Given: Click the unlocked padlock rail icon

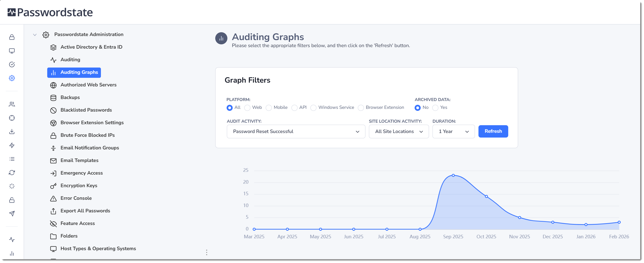Looking at the screenshot, I should pos(12,200).
